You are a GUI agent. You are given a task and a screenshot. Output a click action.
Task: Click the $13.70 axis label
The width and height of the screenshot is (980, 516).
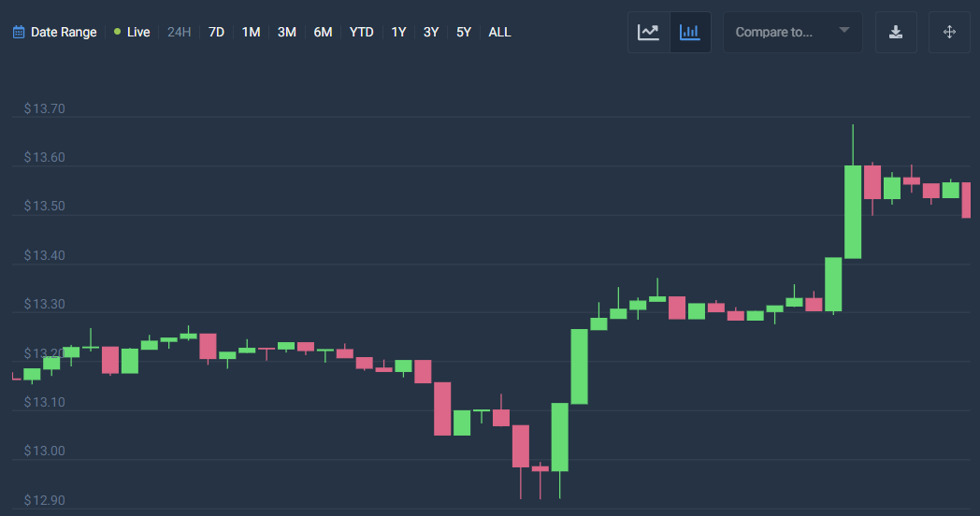coord(44,108)
